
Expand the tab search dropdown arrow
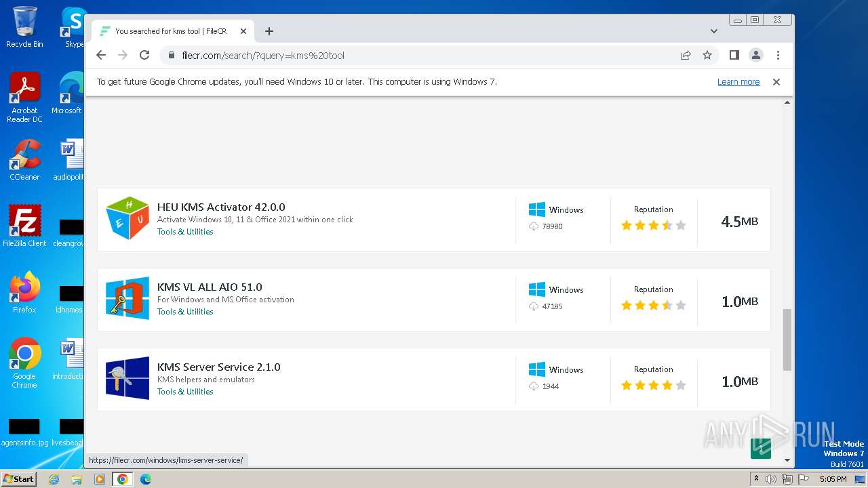click(713, 31)
